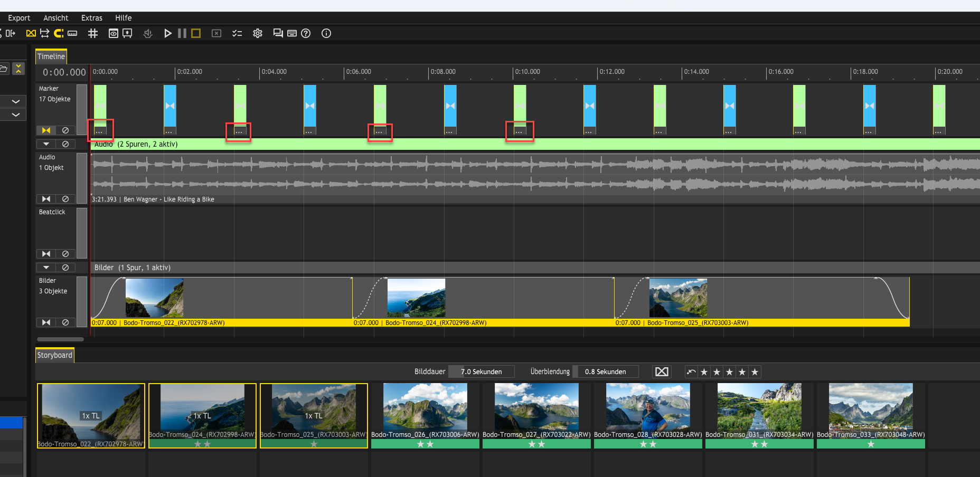Open the Extras menu
980x477 pixels.
point(92,18)
